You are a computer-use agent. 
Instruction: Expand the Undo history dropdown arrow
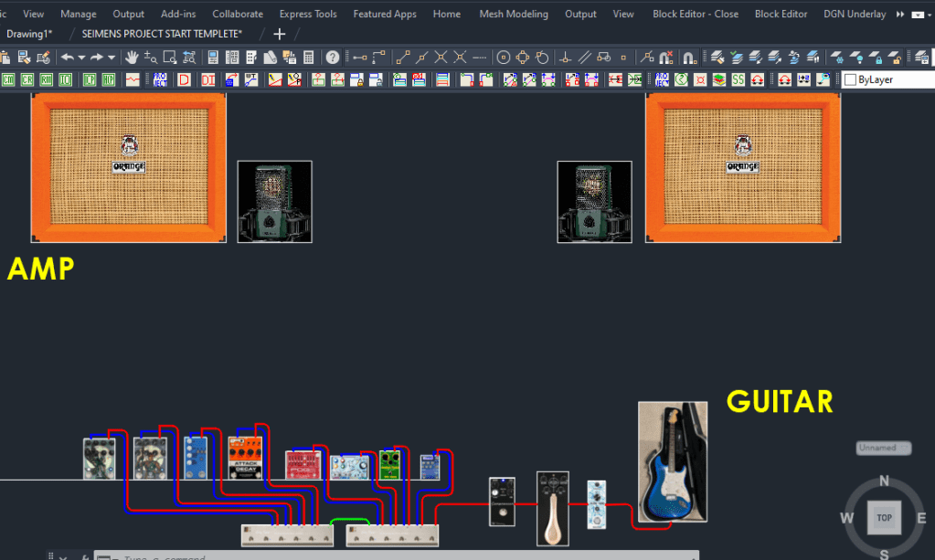pos(81,58)
